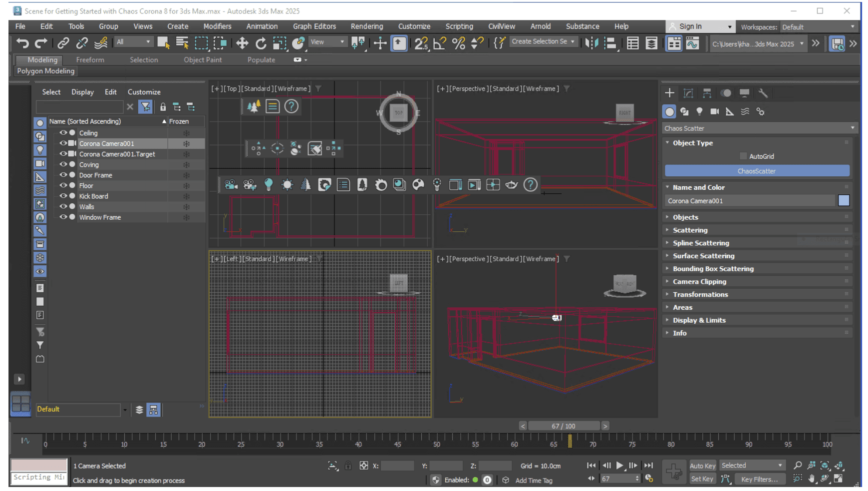Click the 67 / 100 time slider
Viewport: 868px width, 491px height.
[x=564, y=426]
